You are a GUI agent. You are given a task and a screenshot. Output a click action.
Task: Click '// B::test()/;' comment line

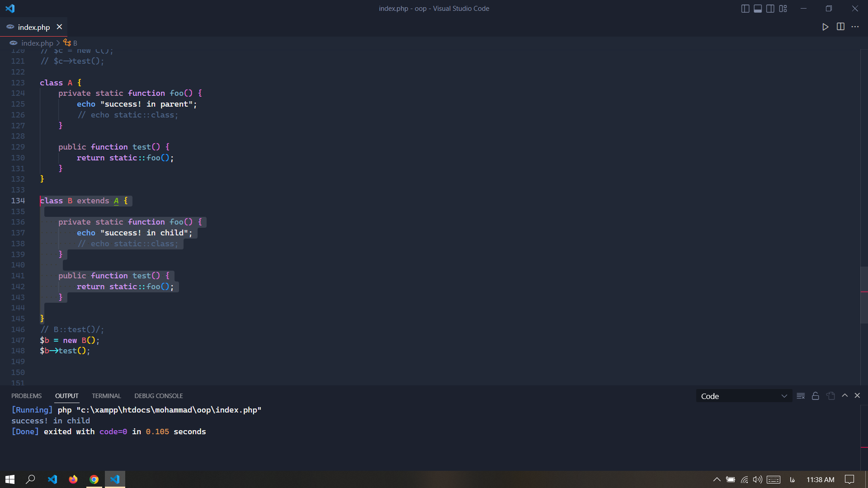click(72, 329)
